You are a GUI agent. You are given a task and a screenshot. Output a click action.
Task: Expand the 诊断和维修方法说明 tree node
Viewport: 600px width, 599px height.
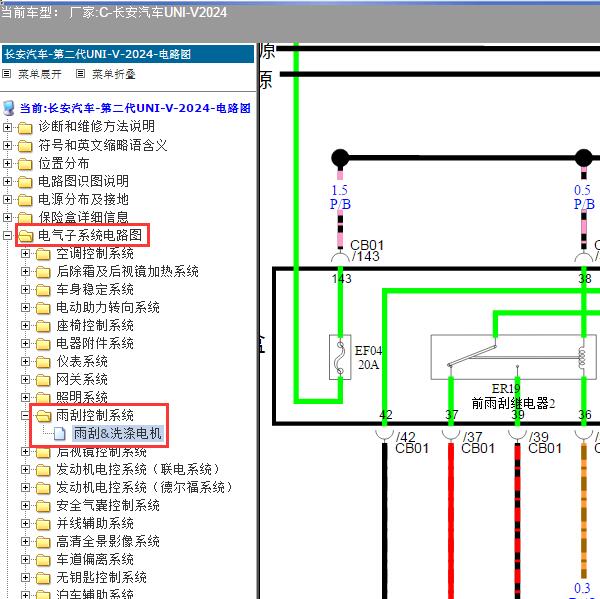[x=7, y=127]
